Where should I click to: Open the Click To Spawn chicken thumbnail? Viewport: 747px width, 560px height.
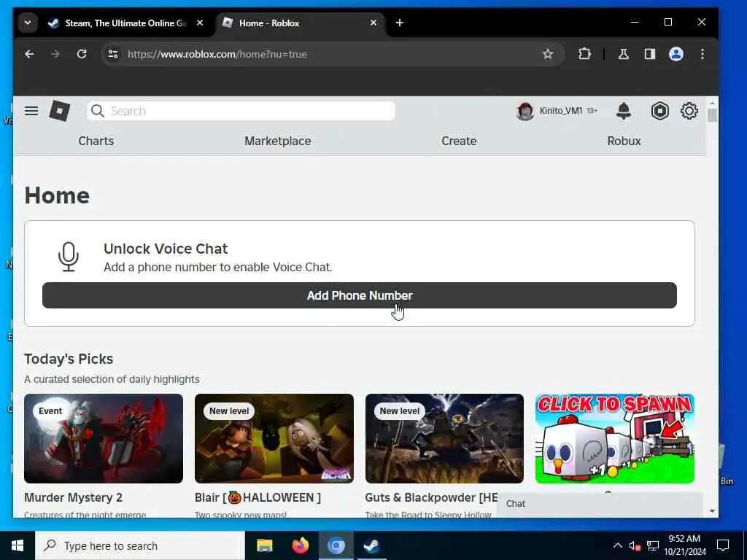point(614,438)
